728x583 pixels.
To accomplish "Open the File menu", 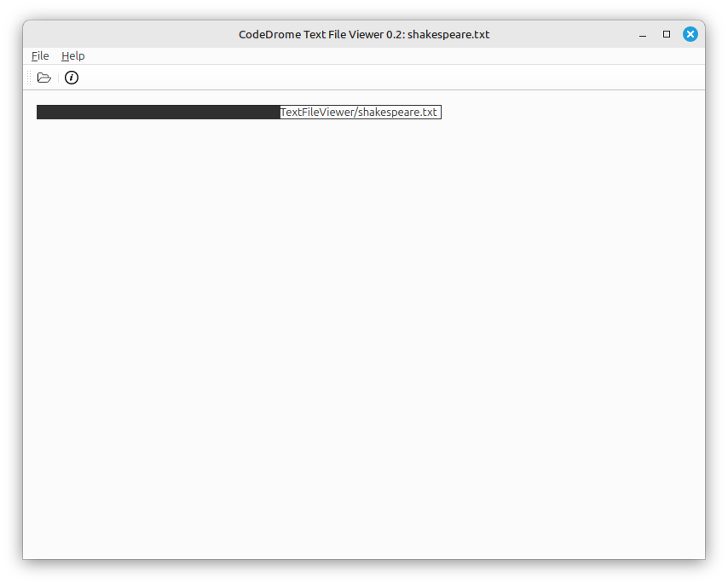I will (x=40, y=56).
